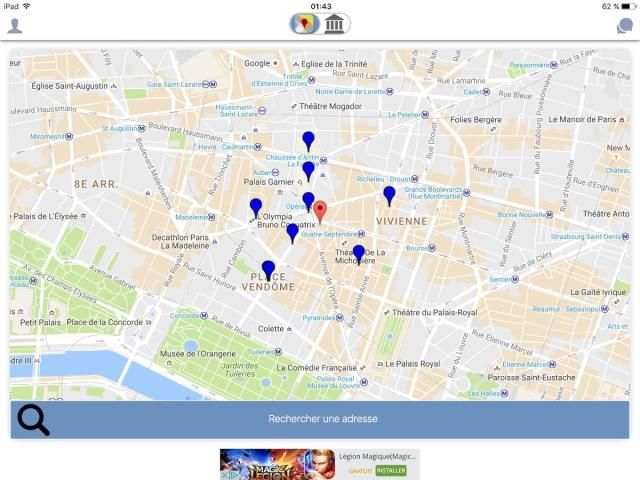The height and width of the screenshot is (480, 640).
Task: Select the blue pin above Vivienne label
Action: pyautogui.click(x=389, y=194)
